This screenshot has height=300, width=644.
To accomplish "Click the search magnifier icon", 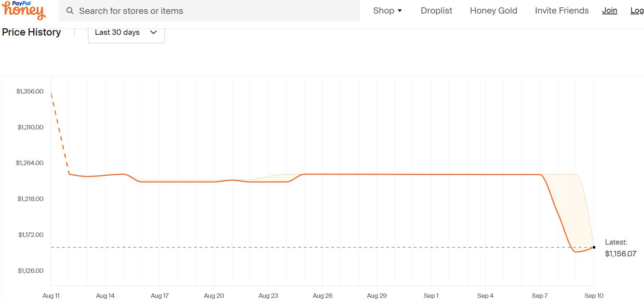I will pos(70,11).
